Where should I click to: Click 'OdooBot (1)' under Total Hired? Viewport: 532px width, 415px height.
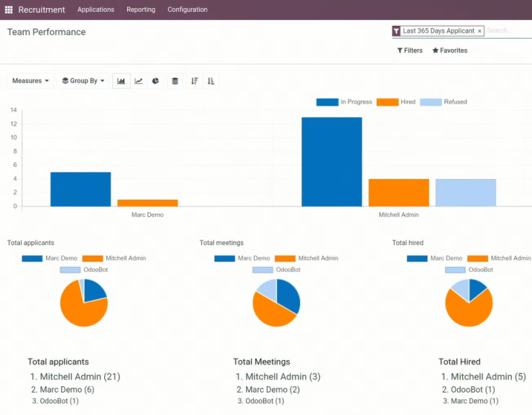pyautogui.click(x=473, y=390)
